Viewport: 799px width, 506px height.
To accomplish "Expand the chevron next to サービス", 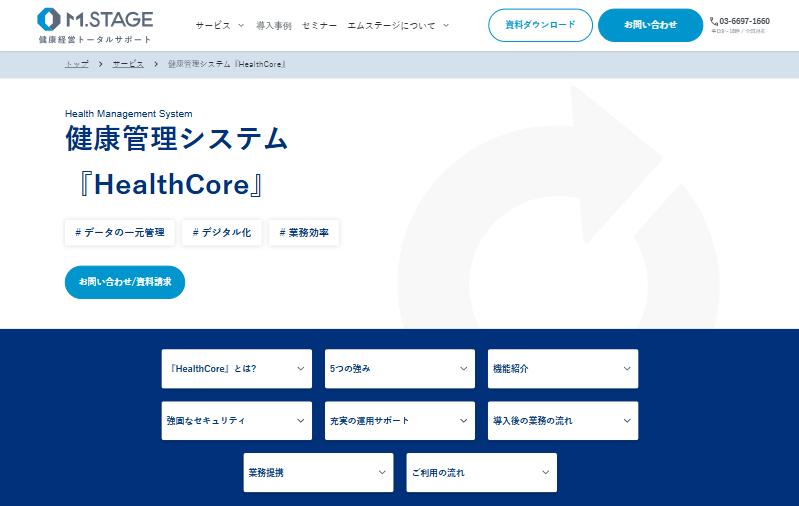I will 241,25.
